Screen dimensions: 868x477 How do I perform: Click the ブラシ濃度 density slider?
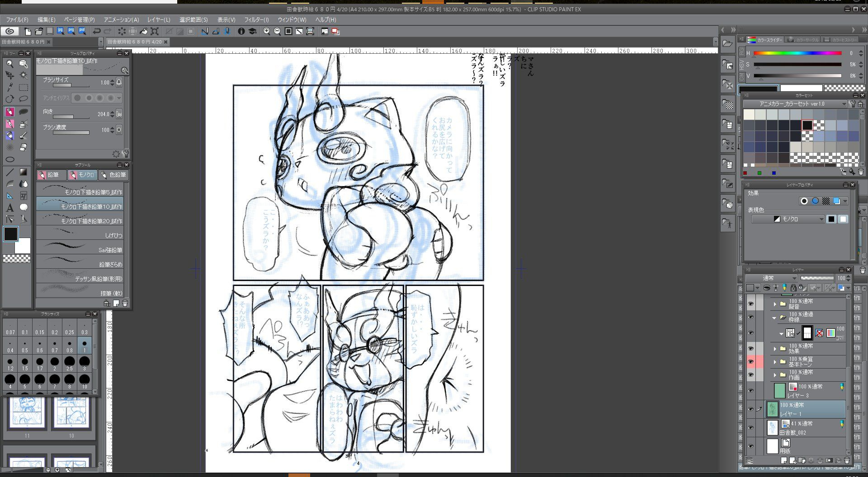click(x=71, y=132)
